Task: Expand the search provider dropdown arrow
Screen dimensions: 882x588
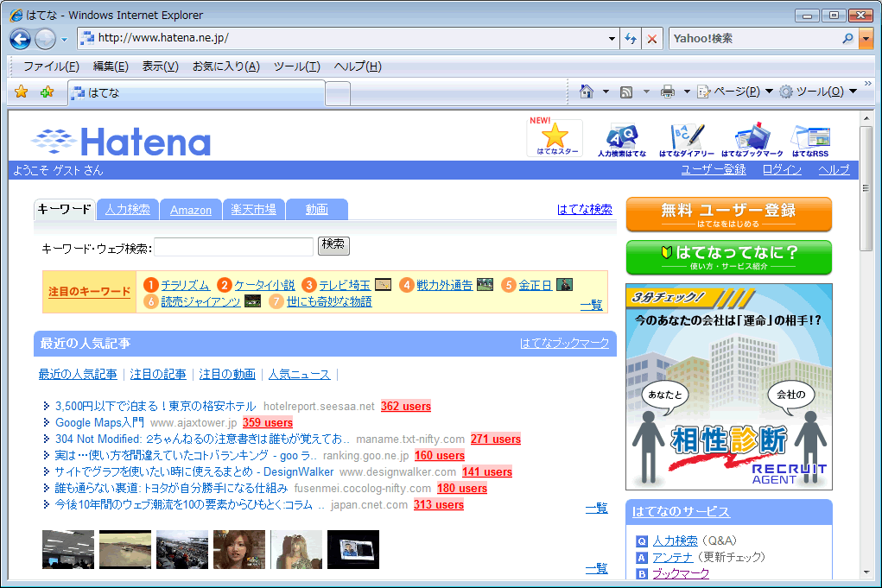Action: (866, 39)
